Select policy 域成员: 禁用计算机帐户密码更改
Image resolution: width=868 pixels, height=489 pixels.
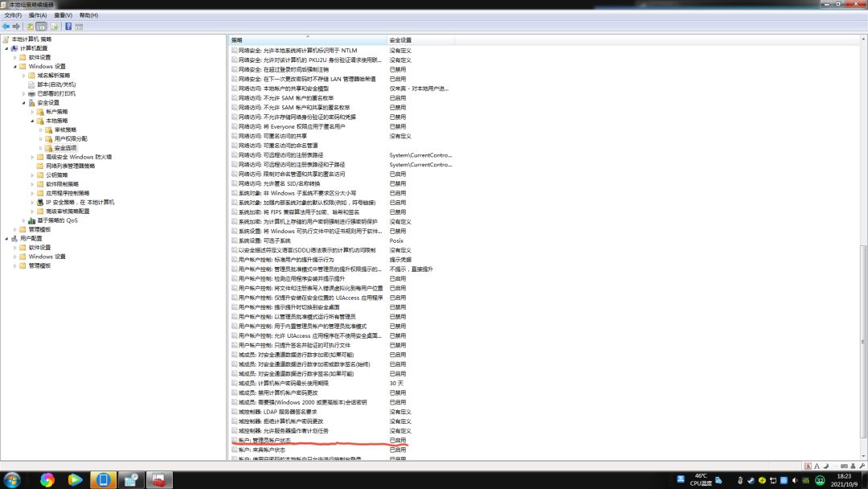(278, 392)
